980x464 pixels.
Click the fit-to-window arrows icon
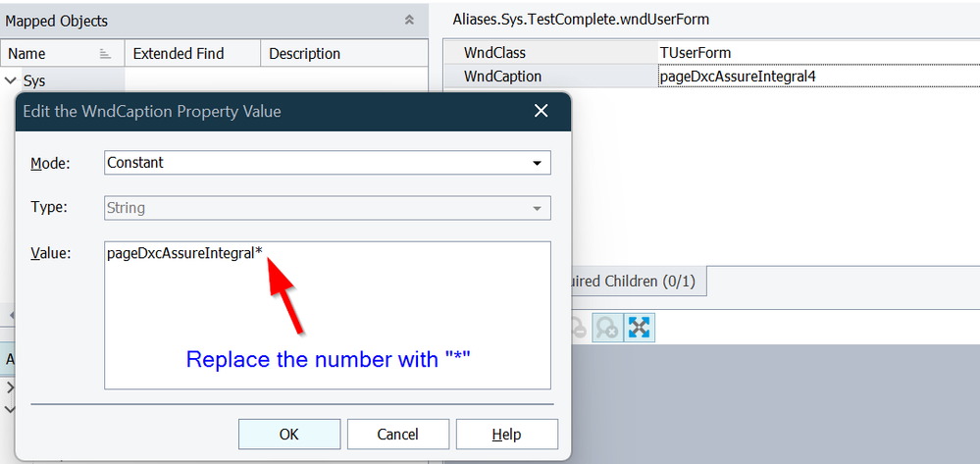640,328
